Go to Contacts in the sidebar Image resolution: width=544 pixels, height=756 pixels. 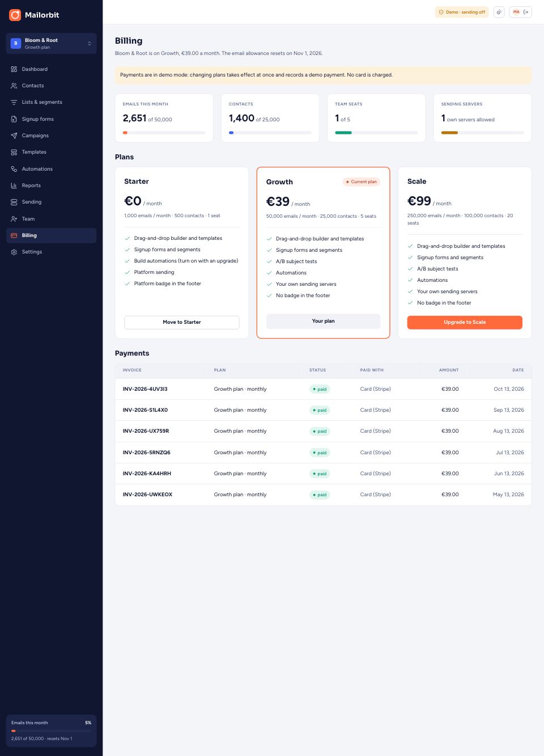coord(52,86)
